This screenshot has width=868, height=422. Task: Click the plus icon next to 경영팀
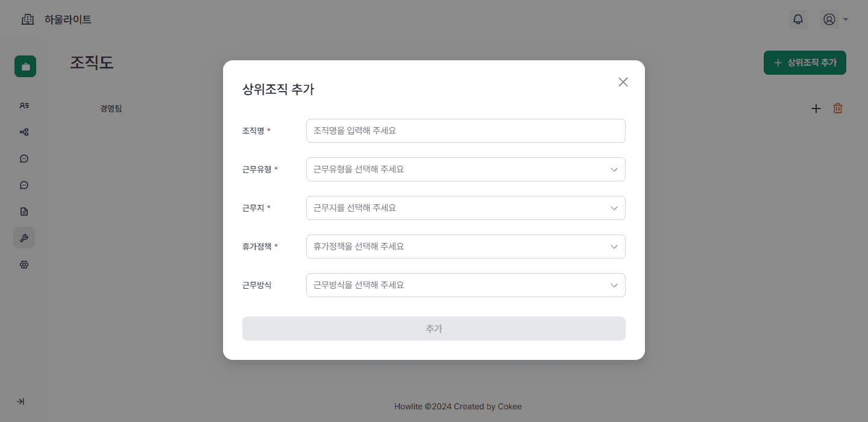[816, 109]
